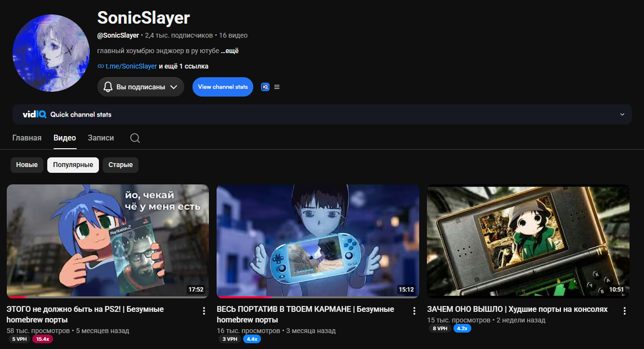Click the 16 тыс. просмотров text
The width and height of the screenshot is (644, 349).
tap(248, 331)
